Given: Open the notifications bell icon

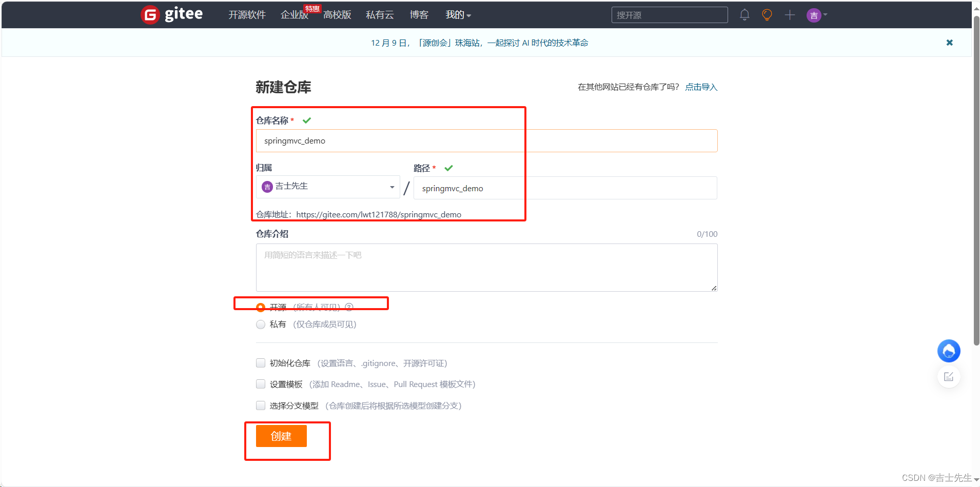Looking at the screenshot, I should (x=744, y=15).
